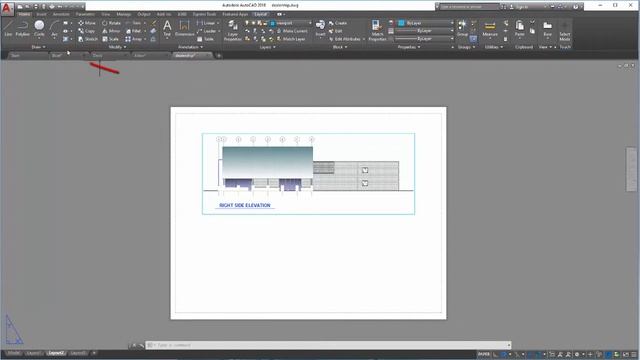Select the Polyline tool
Viewport: 640px width, 360px height.
pyautogui.click(x=22, y=29)
